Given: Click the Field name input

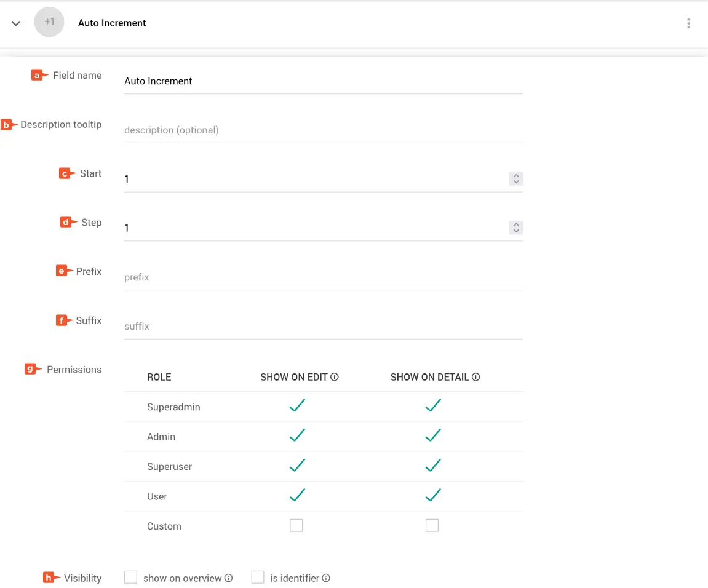Looking at the screenshot, I should (323, 81).
